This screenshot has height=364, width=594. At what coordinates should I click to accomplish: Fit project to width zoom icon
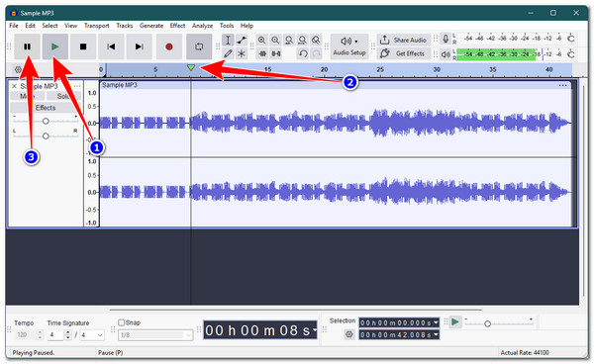tap(302, 41)
